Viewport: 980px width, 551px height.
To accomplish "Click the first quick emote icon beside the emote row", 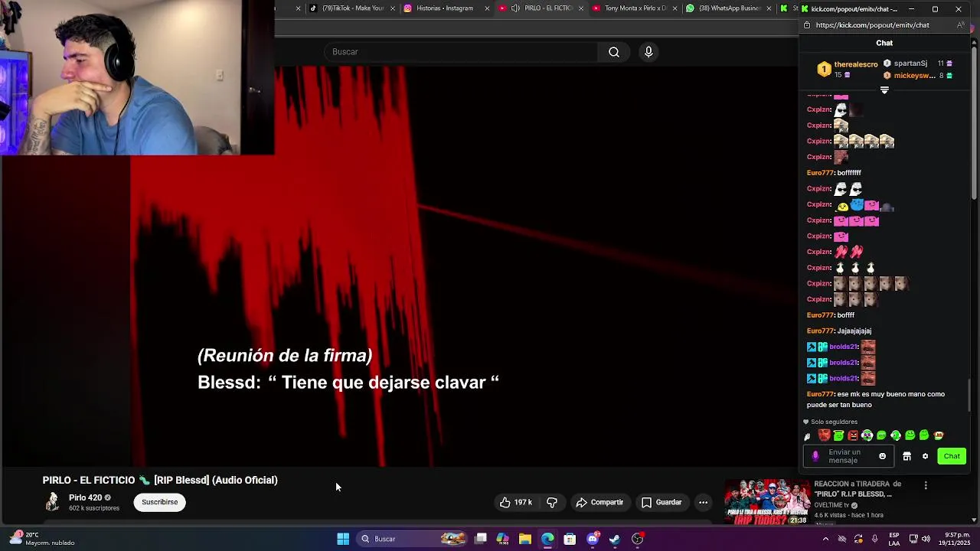I will 807,436.
